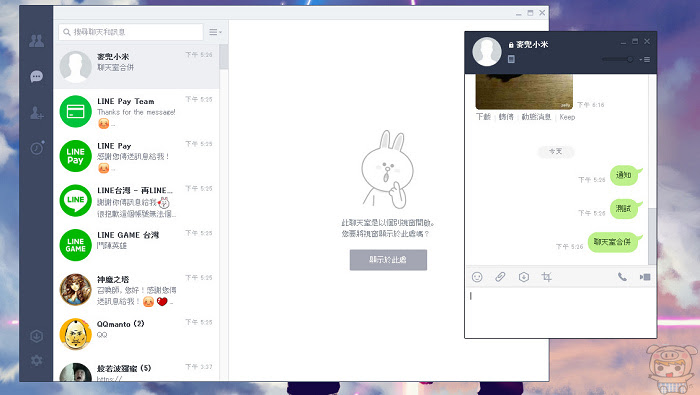The height and width of the screenshot is (395, 700).
Task: Open the chat list sort dropdown
Action: (215, 32)
